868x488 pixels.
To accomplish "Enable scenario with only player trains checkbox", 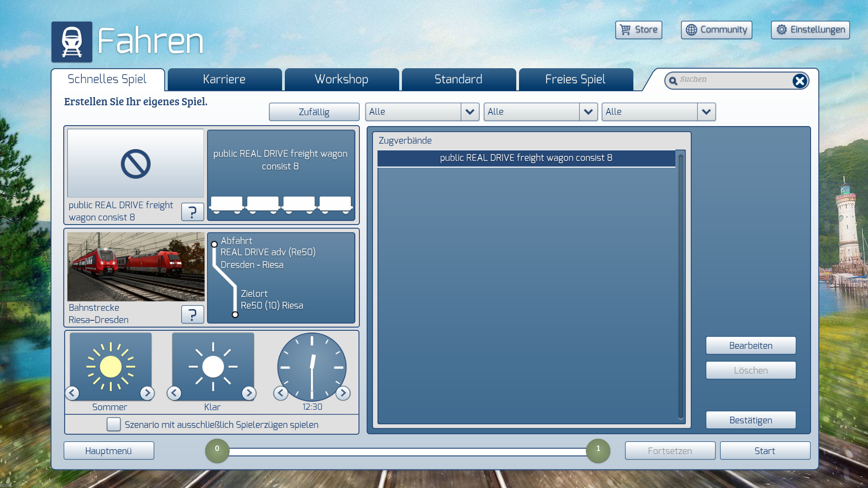I will (113, 424).
